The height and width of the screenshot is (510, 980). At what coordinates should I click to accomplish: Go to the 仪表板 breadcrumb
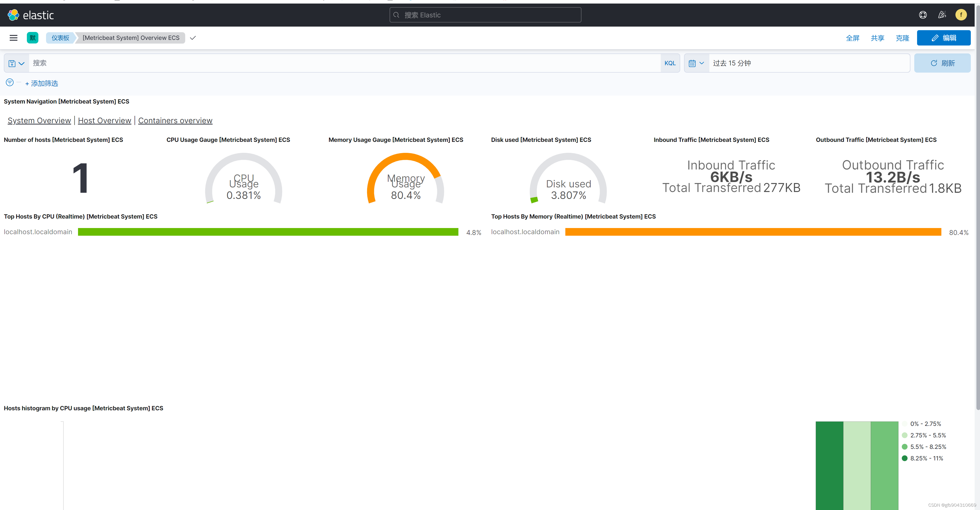point(60,38)
